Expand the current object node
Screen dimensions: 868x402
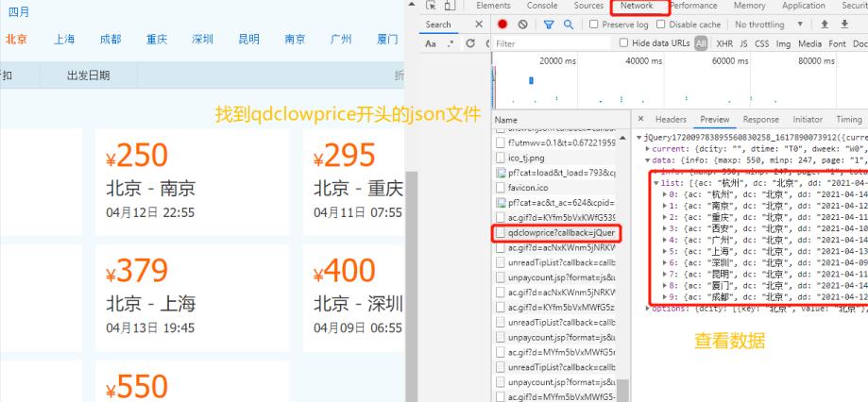tap(648, 149)
